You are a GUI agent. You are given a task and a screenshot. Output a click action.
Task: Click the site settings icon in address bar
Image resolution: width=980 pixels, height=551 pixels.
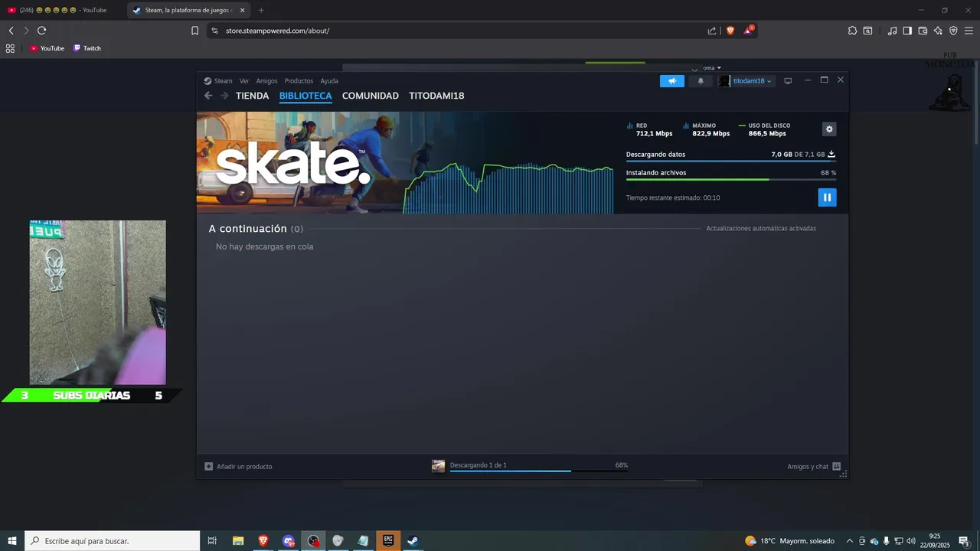[215, 31]
